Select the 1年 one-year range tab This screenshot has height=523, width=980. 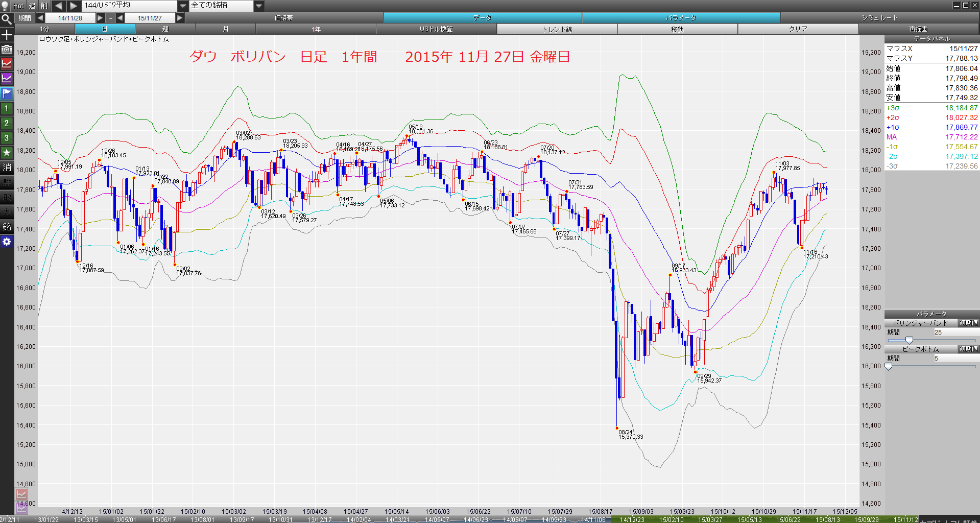pyautogui.click(x=316, y=29)
